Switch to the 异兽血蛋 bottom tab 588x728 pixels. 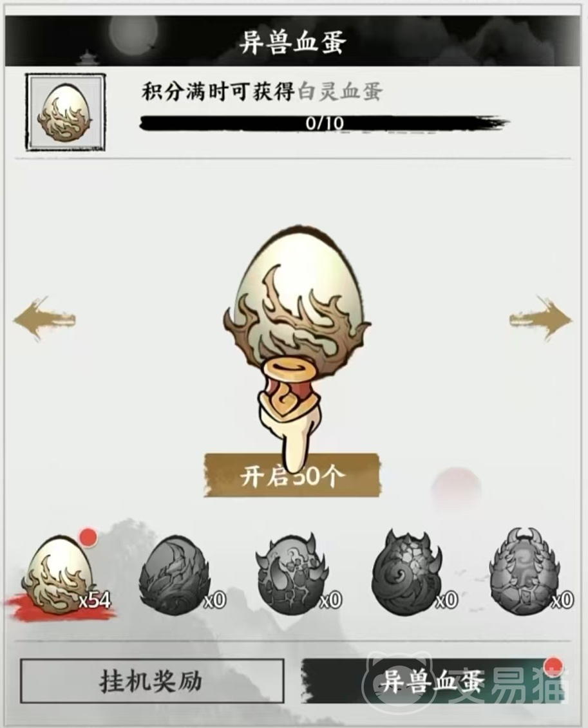[432, 681]
